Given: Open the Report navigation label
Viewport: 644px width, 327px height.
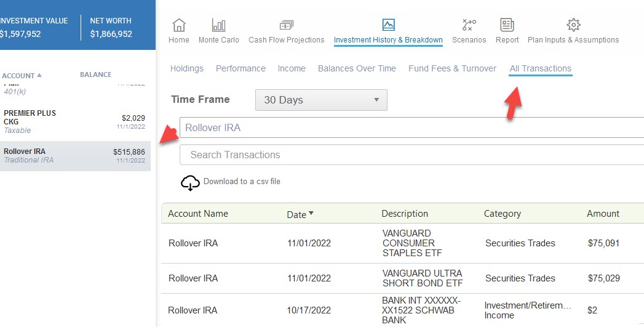Looking at the screenshot, I should [507, 40].
